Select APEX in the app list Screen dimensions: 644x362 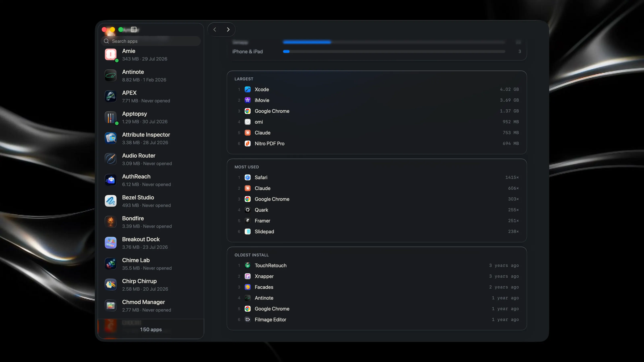[x=151, y=97]
